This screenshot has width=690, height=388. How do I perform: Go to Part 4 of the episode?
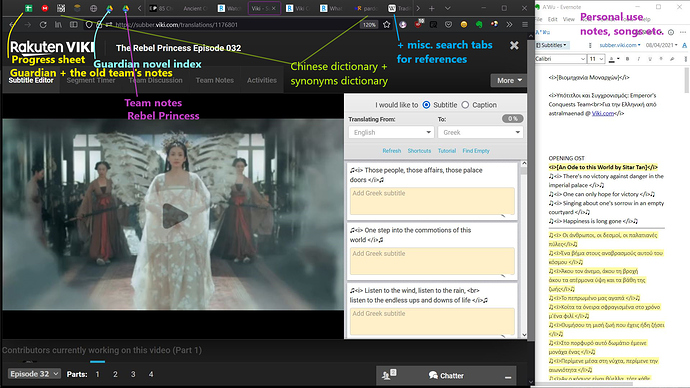[151, 374]
